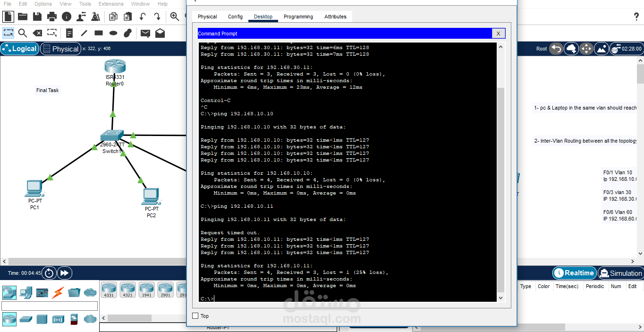The image size is (644, 332).
Task: Click the 'Final Task' note on workspace
Action: tap(48, 90)
